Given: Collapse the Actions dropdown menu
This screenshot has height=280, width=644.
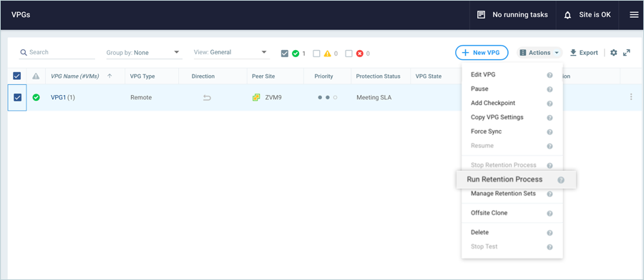Looking at the screenshot, I should pyautogui.click(x=540, y=52).
